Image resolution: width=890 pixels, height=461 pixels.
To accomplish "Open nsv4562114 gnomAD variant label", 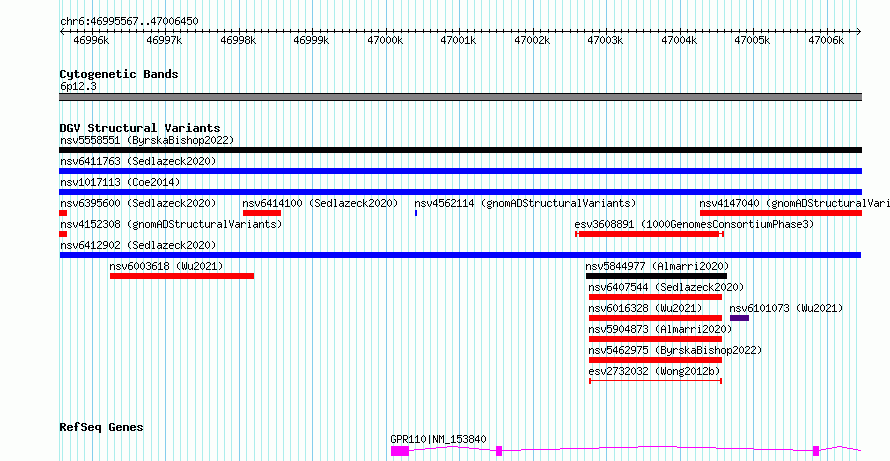I will (x=525, y=203).
